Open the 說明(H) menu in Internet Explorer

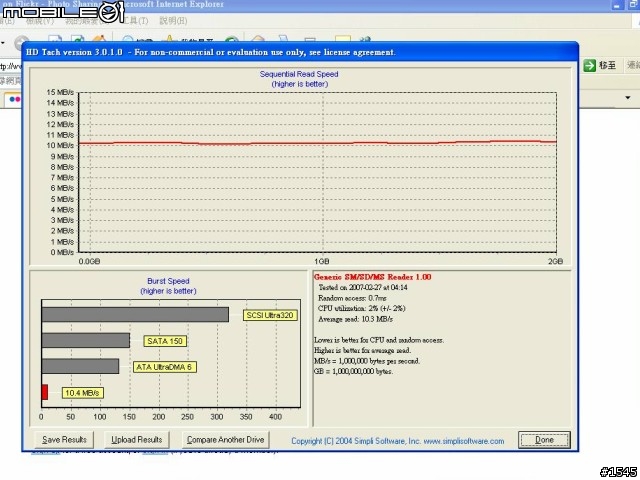click(173, 20)
